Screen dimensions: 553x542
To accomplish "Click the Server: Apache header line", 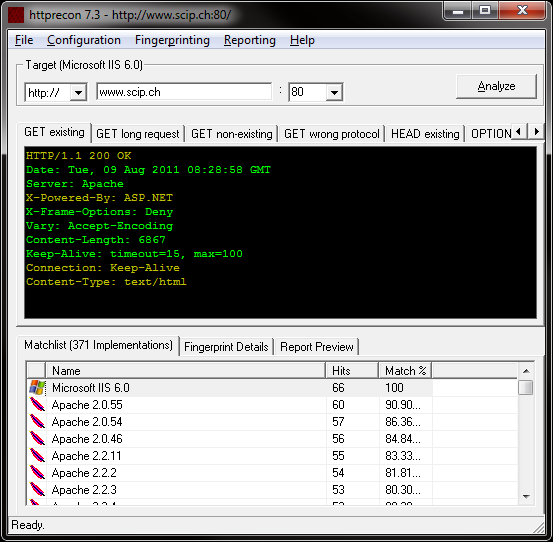I will pos(75,184).
